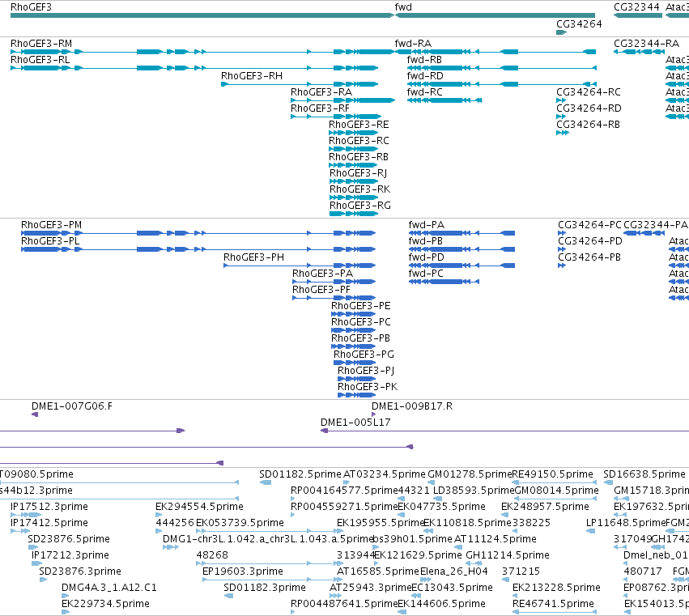Select the RhoGEF3-PB protein label
The width and height of the screenshot is (689, 616).
(361, 338)
